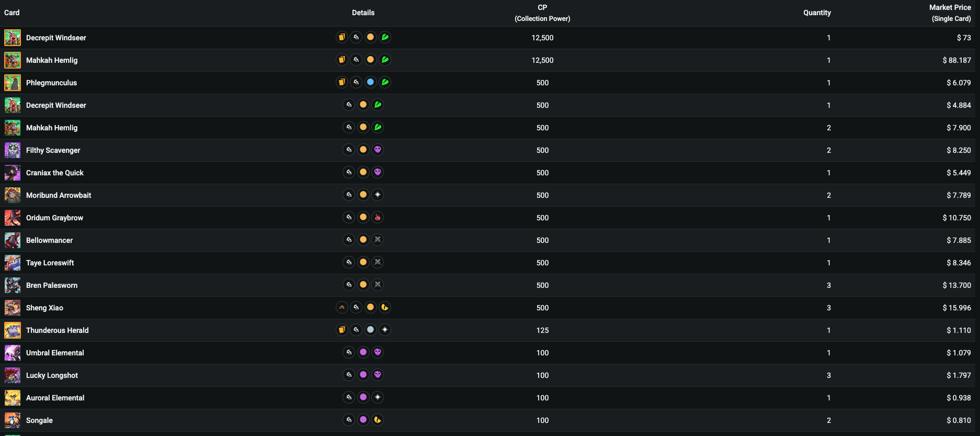Click the purple rarity dot for Umbral Elemental
Screen dimensions: 980x436
pos(363,352)
